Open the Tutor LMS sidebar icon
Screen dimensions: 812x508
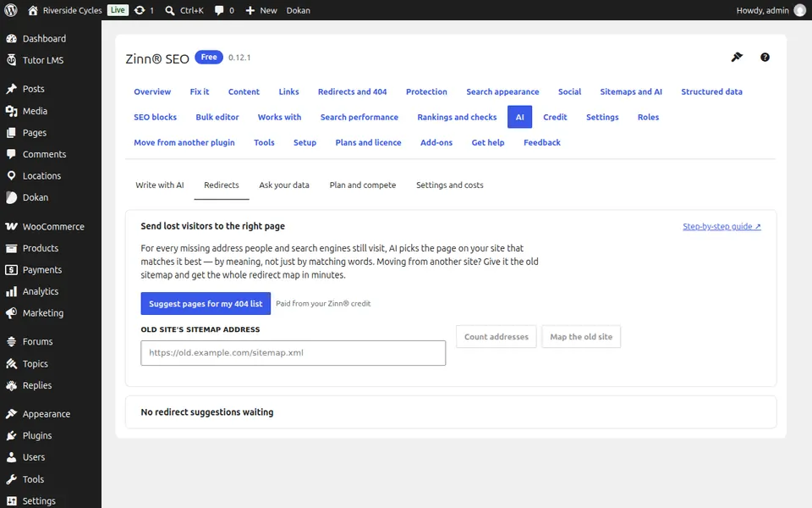click(x=11, y=60)
